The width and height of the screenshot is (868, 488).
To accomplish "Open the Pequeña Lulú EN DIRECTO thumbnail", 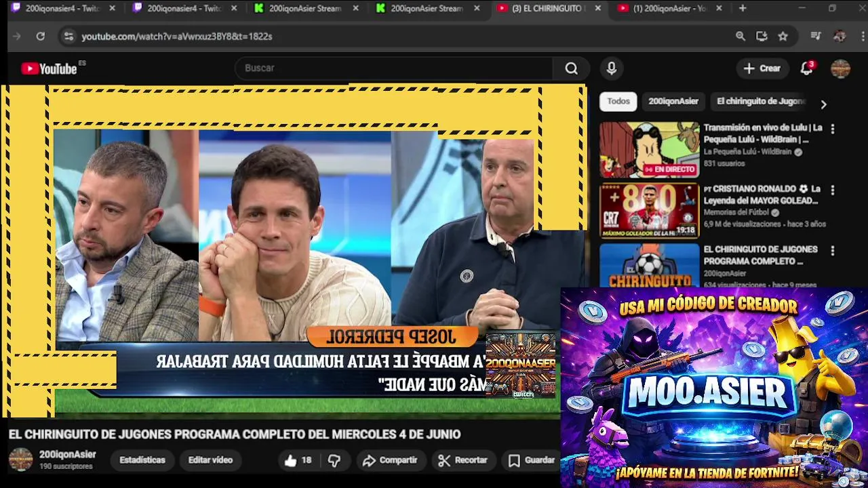I will (649, 150).
